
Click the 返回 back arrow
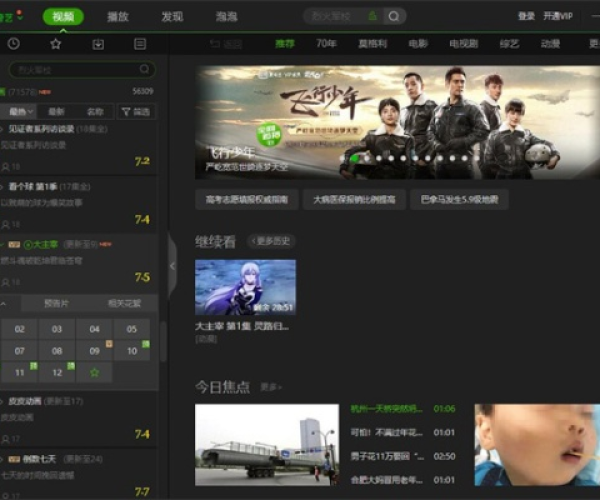(x=215, y=44)
